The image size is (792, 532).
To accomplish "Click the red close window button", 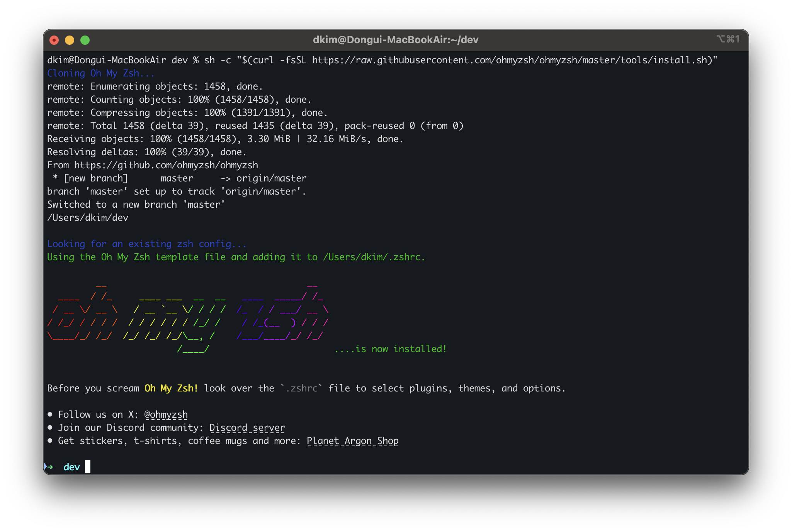I will point(54,40).
